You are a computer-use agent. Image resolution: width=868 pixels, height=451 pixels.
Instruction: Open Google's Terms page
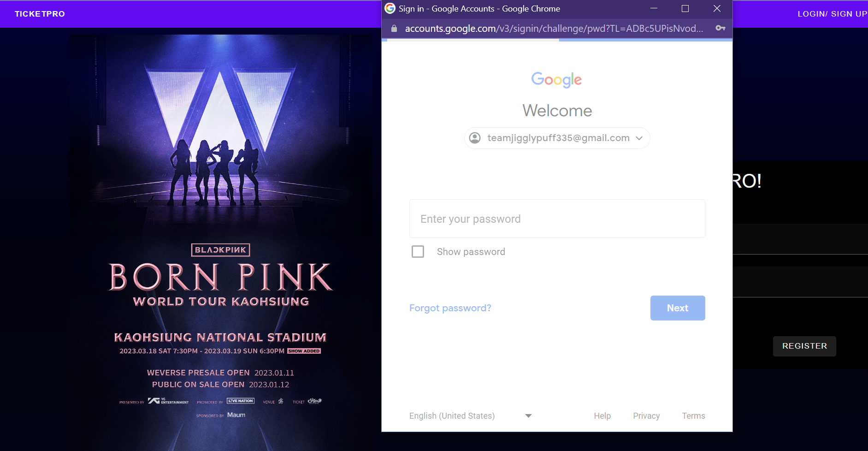[x=693, y=415]
